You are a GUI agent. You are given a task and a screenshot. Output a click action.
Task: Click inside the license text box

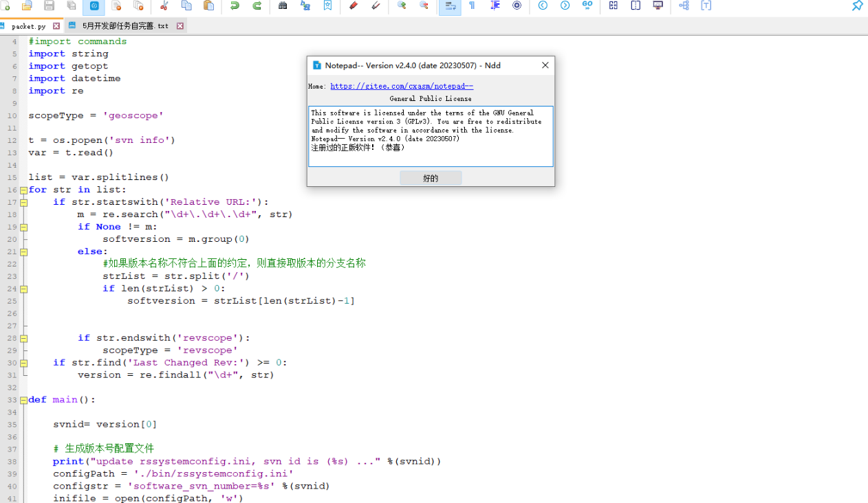431,136
